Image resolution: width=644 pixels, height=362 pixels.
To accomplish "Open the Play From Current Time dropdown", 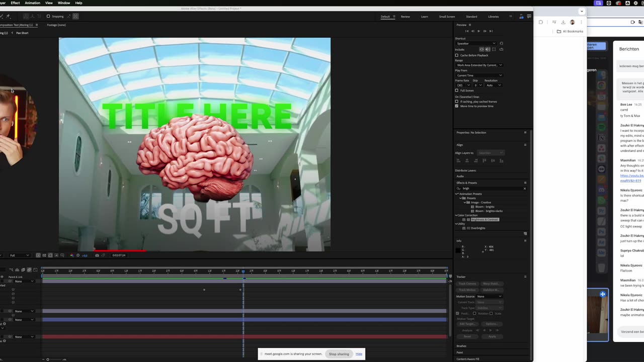I will coord(479,75).
